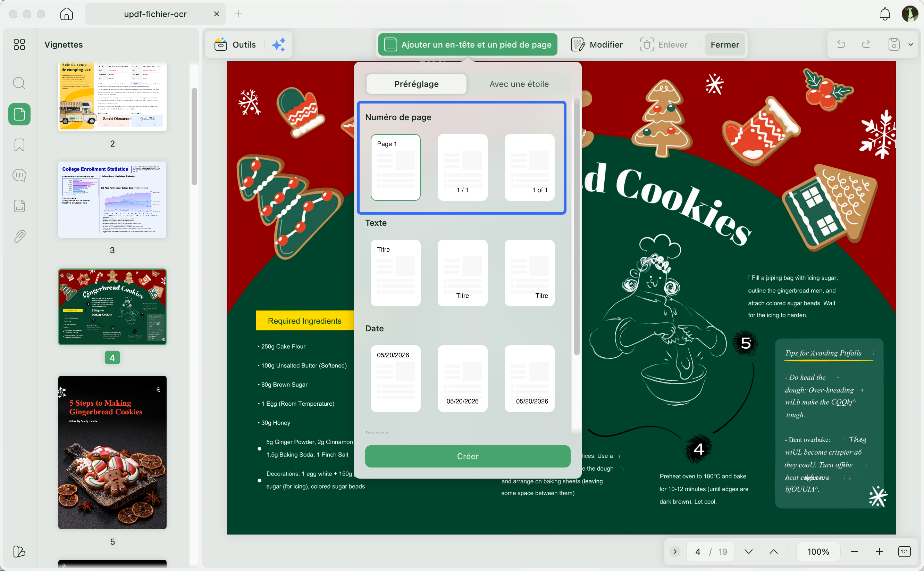Open the attachments paperclip icon
Viewport: 924px width, 571px height.
tap(19, 237)
